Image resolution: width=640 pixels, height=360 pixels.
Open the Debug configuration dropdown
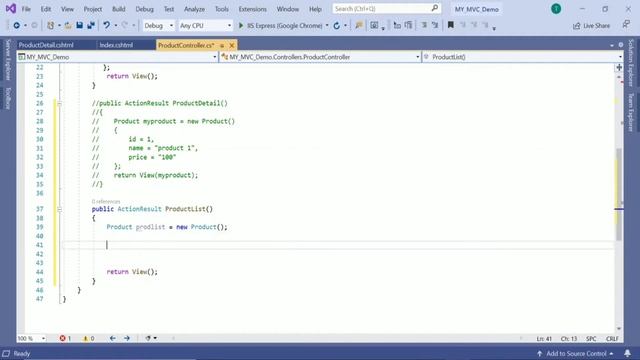click(x=158, y=25)
